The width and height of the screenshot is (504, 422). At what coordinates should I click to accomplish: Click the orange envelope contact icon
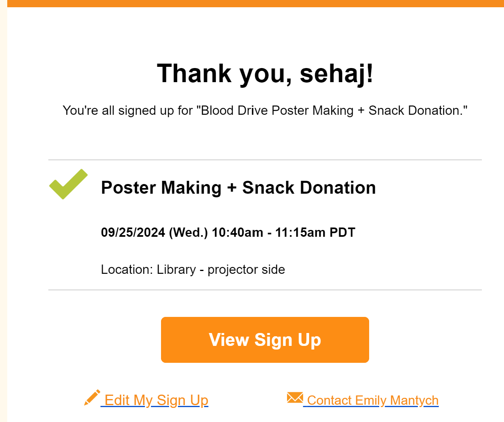point(295,398)
